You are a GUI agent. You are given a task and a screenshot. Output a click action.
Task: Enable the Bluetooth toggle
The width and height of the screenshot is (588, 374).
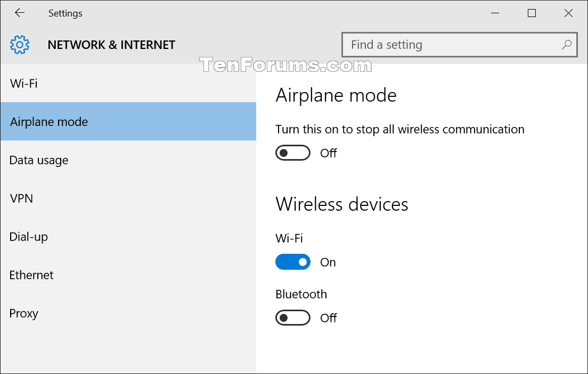292,318
